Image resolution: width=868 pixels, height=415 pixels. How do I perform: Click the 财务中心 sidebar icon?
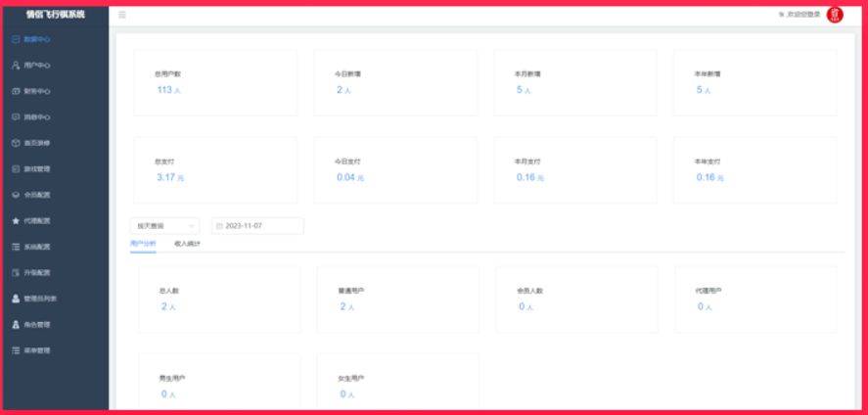click(x=16, y=91)
